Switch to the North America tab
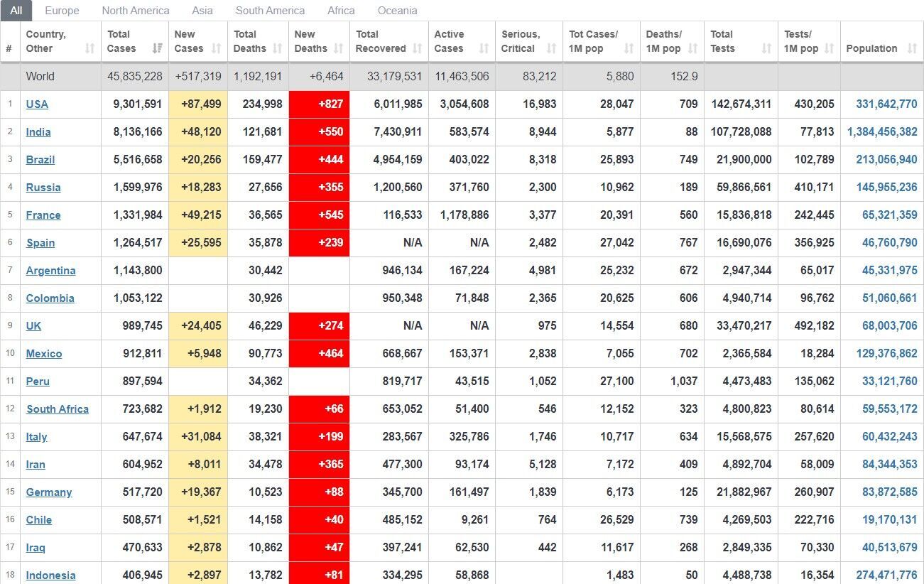Image resolution: width=924 pixels, height=584 pixels. click(136, 11)
